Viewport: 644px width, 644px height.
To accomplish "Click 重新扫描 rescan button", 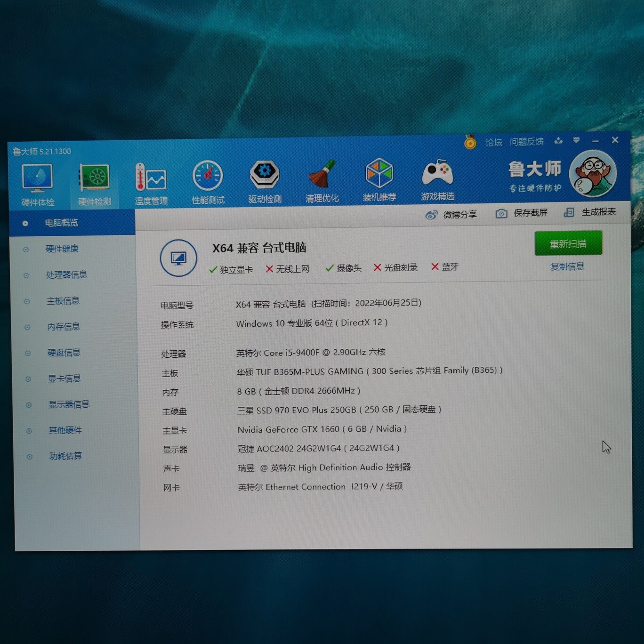I will point(568,243).
